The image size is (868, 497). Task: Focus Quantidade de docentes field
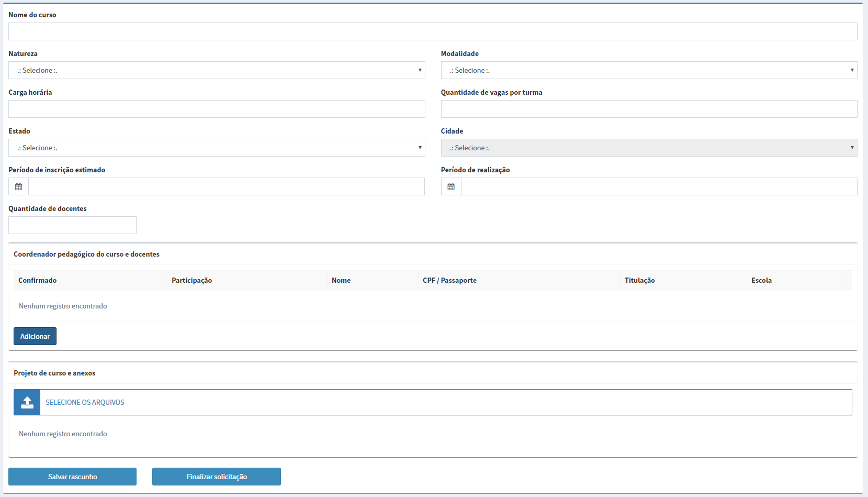point(72,225)
